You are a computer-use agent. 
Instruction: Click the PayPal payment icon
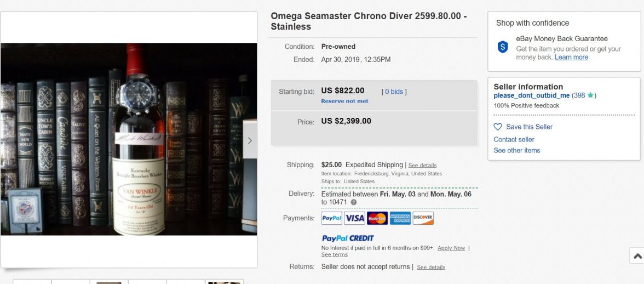coord(332,218)
